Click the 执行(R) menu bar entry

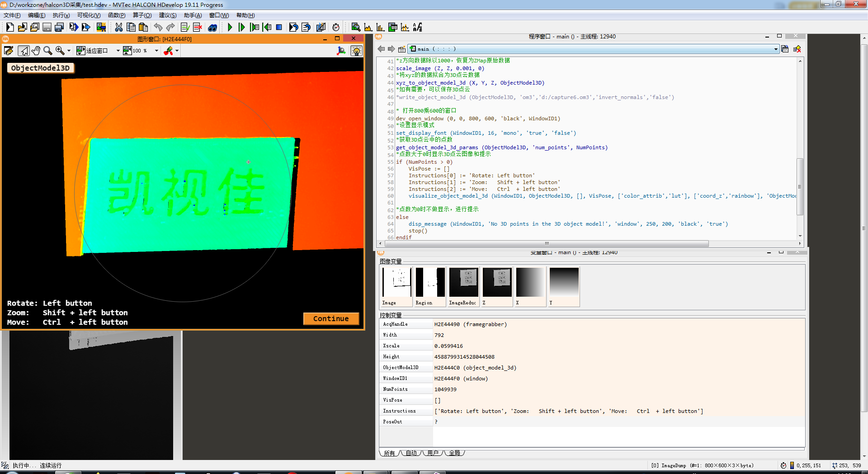tap(61, 15)
